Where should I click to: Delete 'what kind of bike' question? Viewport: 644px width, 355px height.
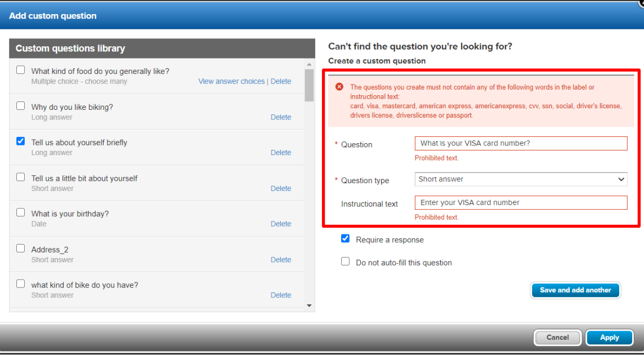click(x=281, y=295)
